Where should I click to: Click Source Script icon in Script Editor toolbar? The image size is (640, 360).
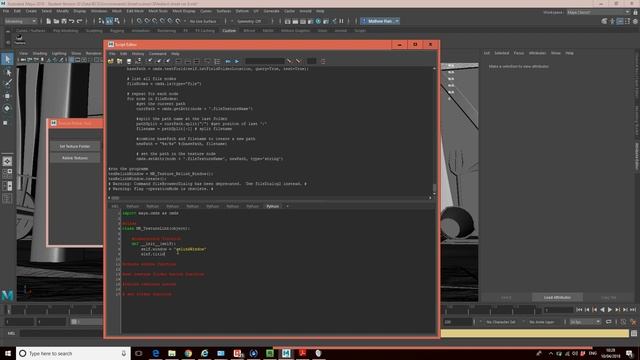[120, 61]
